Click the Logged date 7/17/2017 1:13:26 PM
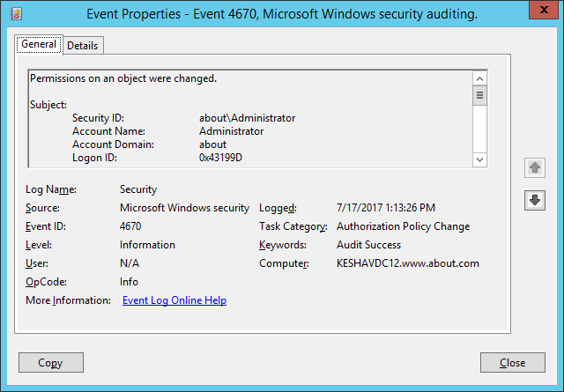Image resolution: width=564 pixels, height=392 pixels. point(386,208)
